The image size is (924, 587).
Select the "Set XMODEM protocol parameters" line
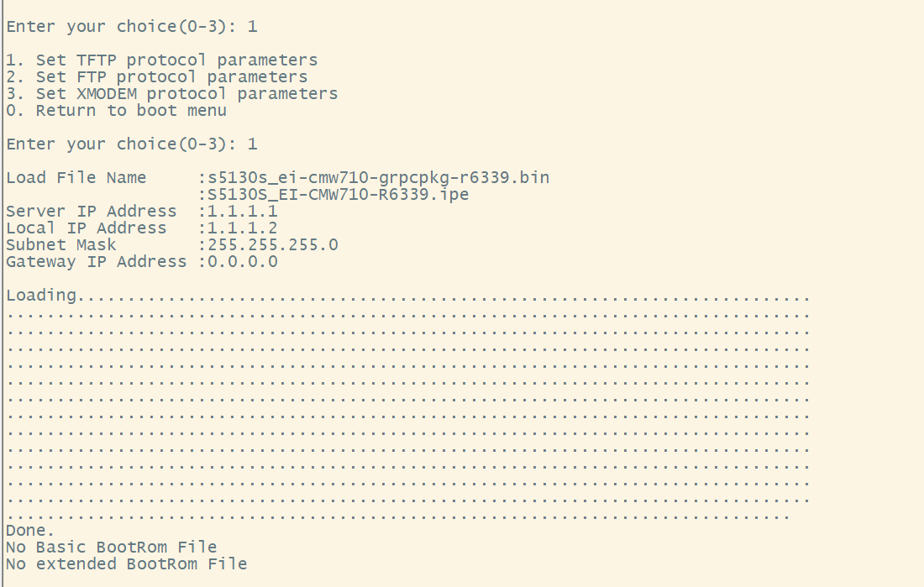click(x=171, y=94)
